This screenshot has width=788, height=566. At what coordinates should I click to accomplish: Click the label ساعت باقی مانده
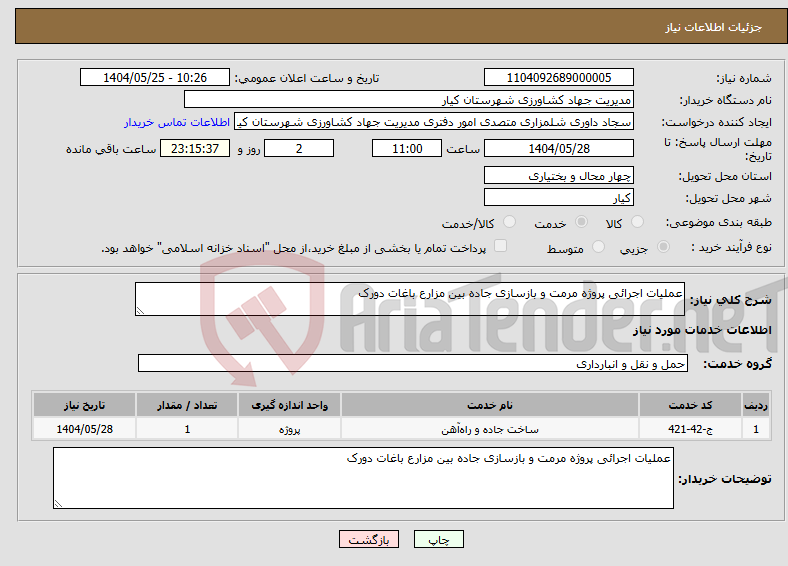point(111,149)
